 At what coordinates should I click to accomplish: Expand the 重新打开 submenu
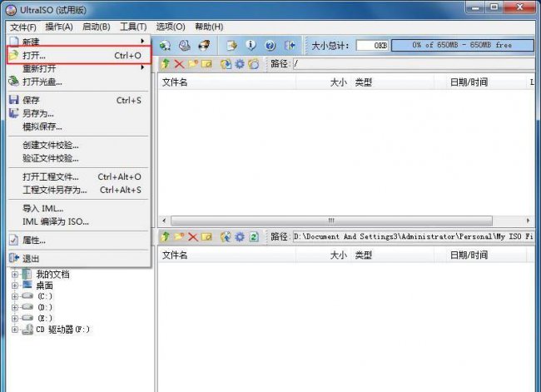[x=79, y=68]
